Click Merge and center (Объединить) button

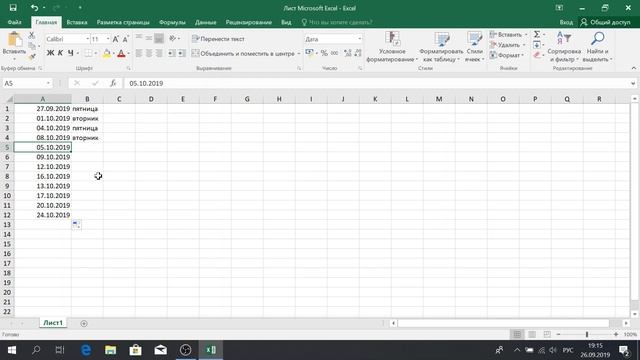coord(243,53)
